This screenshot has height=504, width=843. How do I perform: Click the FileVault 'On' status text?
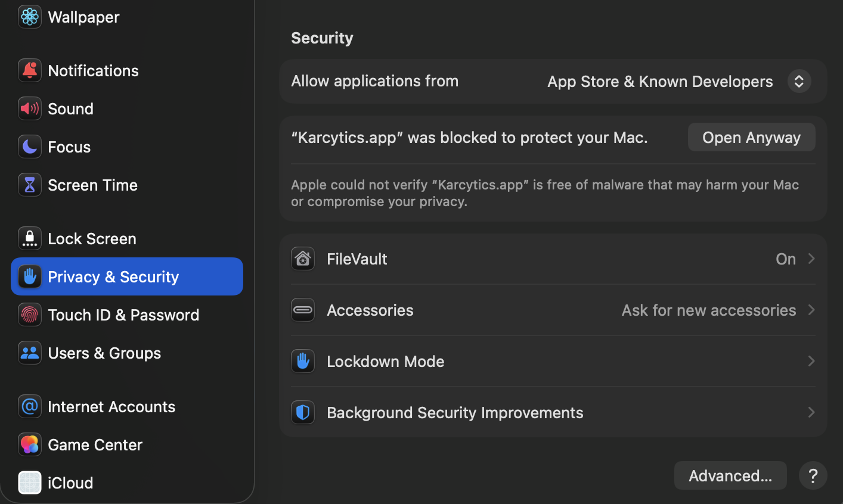(x=786, y=259)
